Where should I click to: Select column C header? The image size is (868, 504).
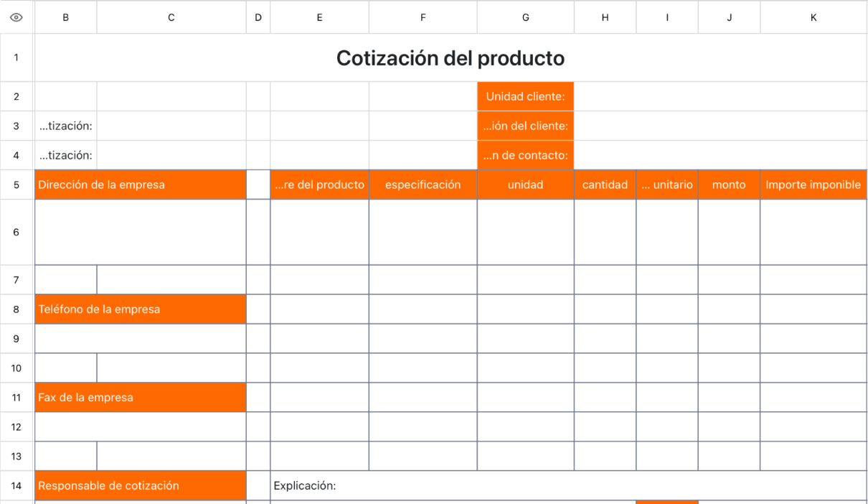click(x=171, y=17)
